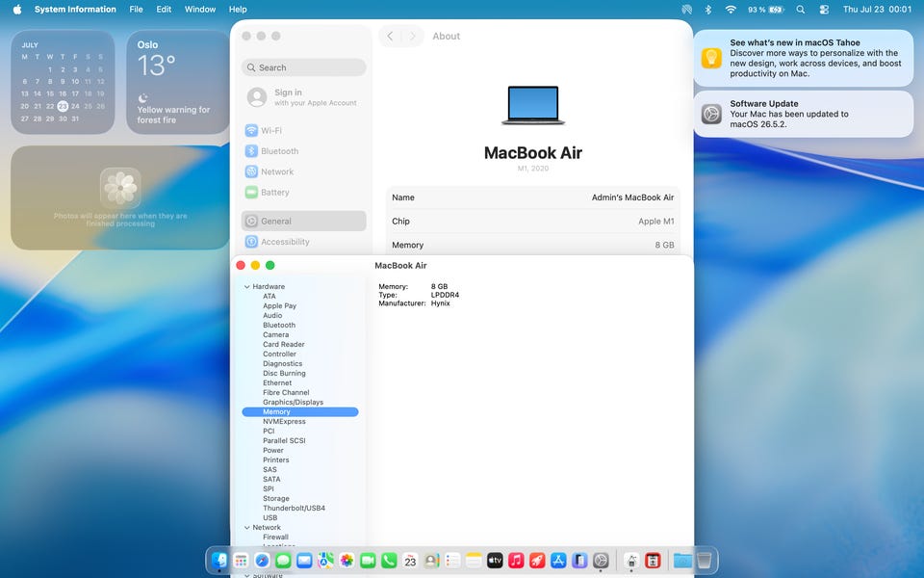Launch Music app from the Dock

(516, 561)
